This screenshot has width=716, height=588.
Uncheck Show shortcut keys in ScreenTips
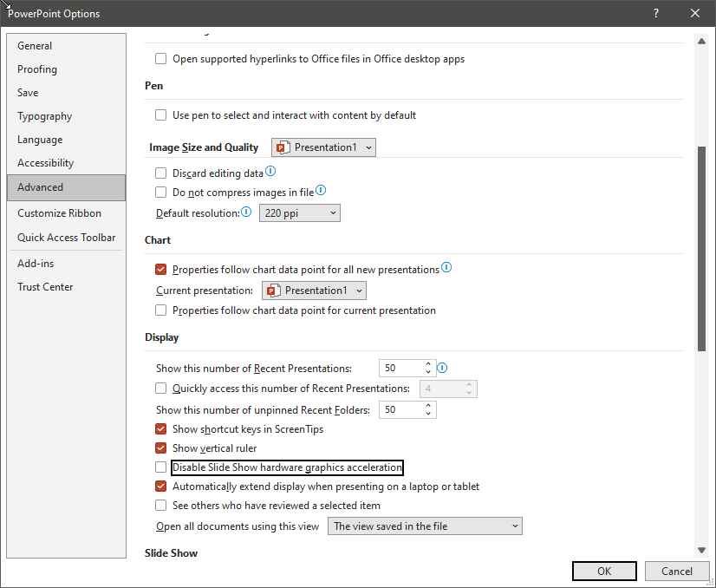[x=160, y=429]
